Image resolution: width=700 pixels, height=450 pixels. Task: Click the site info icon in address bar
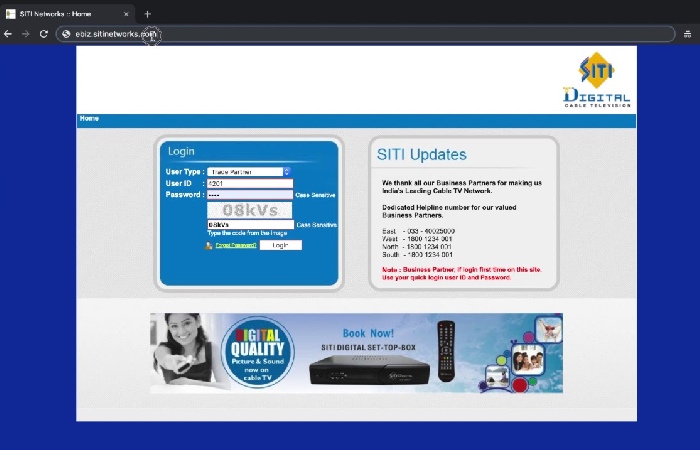coord(66,34)
